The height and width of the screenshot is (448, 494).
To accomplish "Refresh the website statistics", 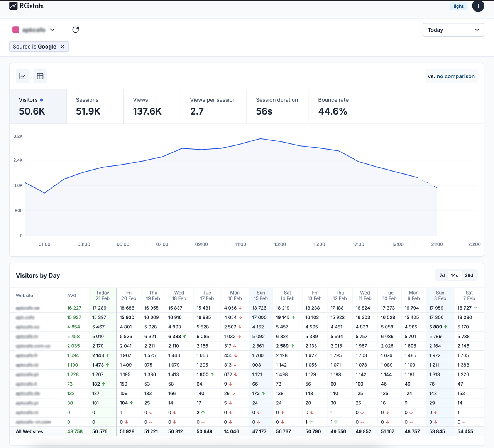I will 76,30.
